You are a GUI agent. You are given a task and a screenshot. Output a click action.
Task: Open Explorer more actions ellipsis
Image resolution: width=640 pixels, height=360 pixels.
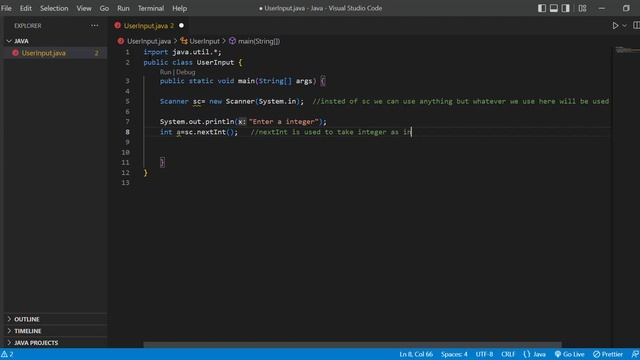pyautogui.click(x=94, y=25)
